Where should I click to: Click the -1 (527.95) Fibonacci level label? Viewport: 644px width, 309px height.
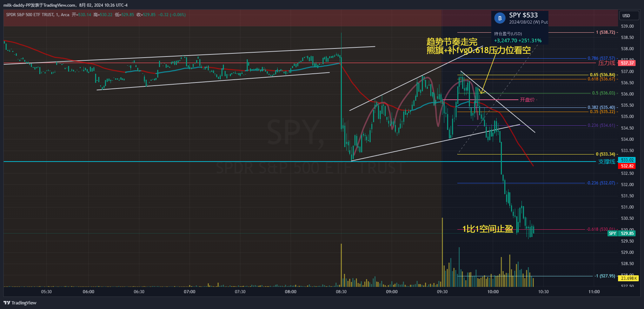pos(605,276)
